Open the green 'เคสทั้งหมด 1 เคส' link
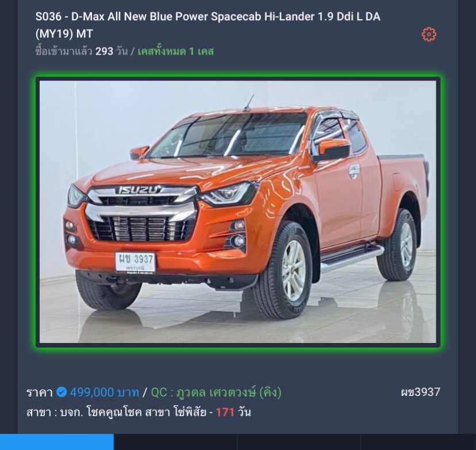The width and height of the screenshot is (476, 450). (x=175, y=51)
